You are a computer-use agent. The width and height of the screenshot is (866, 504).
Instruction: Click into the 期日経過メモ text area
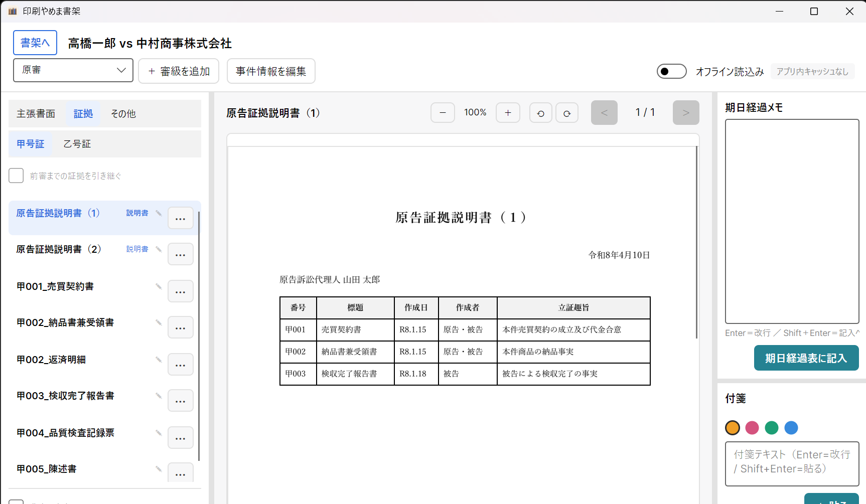point(792,221)
